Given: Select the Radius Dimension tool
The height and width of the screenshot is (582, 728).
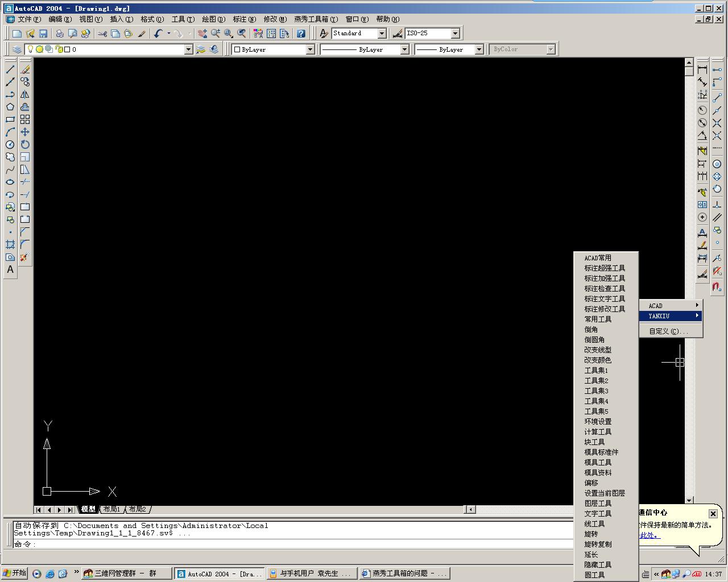Looking at the screenshot, I should pyautogui.click(x=702, y=110).
